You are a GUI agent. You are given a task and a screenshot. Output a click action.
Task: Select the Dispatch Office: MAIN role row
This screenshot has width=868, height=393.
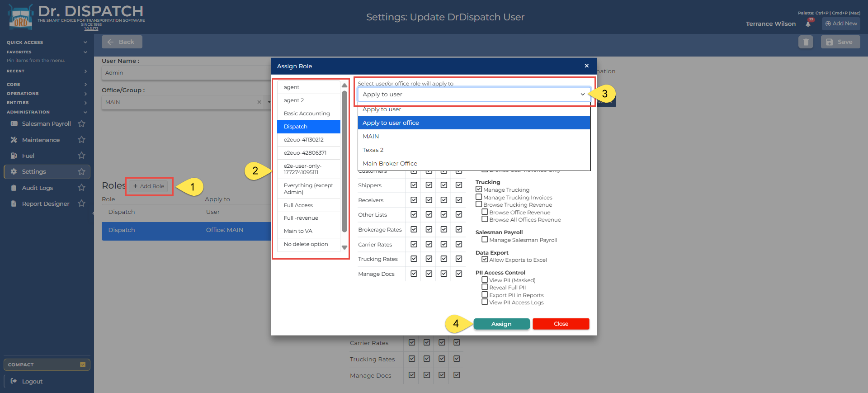tap(186, 230)
